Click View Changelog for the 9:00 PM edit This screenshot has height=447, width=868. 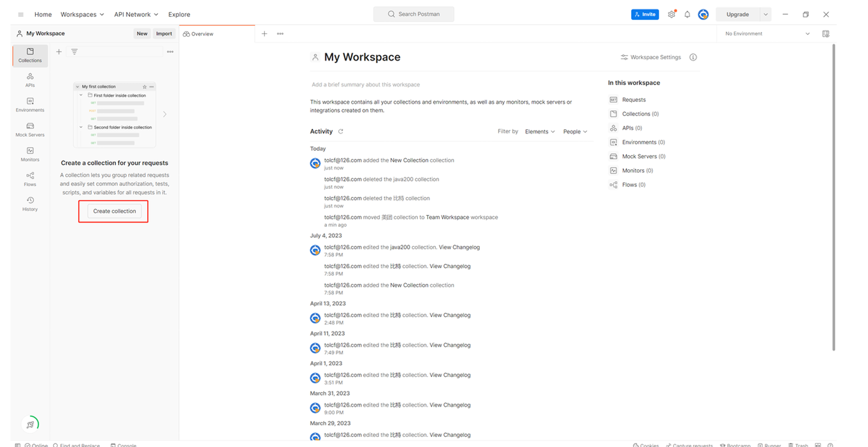click(x=450, y=405)
